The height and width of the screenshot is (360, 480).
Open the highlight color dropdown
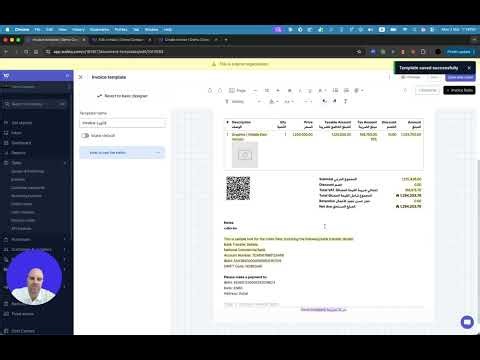tap(274, 101)
